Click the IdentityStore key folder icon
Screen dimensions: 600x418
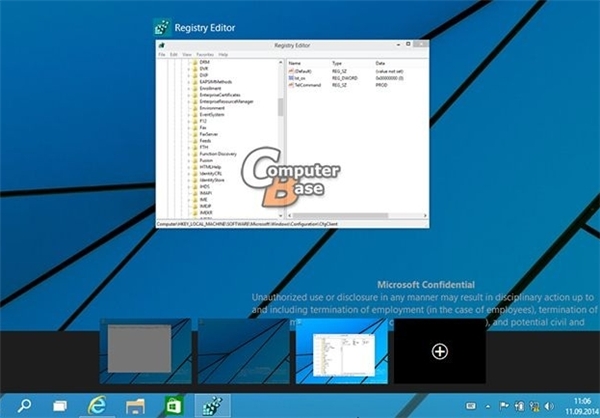click(x=195, y=180)
